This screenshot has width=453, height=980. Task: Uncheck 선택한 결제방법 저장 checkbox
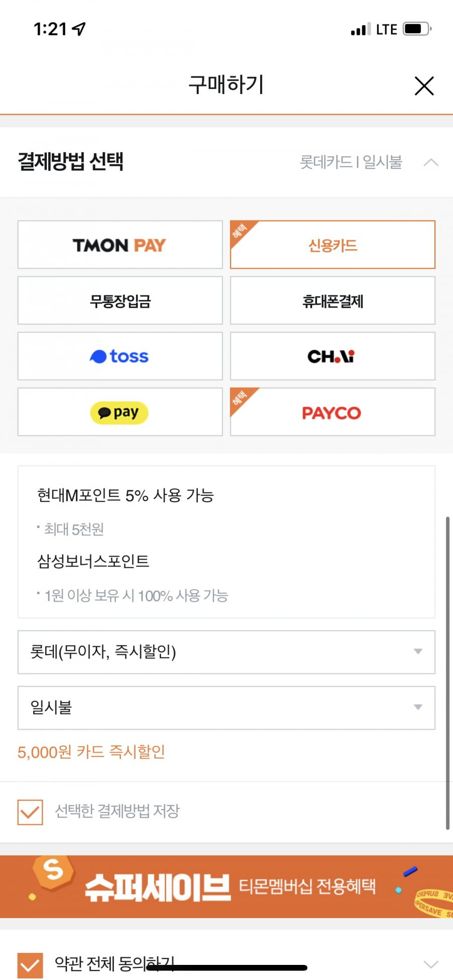click(30, 812)
